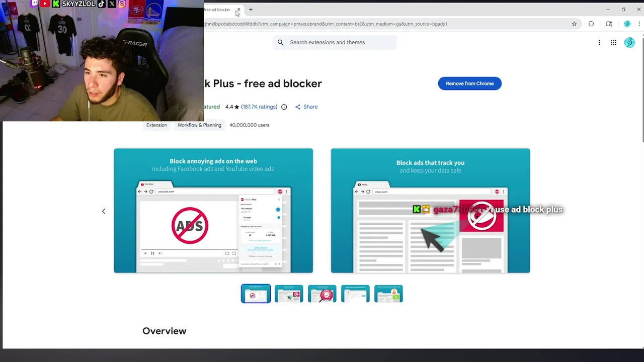Select fourth carousel thumbnail
The image size is (644, 362).
[x=355, y=294]
